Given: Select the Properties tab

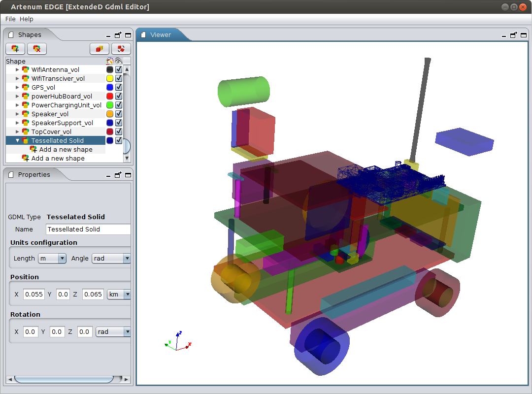Looking at the screenshot, I should point(34,174).
